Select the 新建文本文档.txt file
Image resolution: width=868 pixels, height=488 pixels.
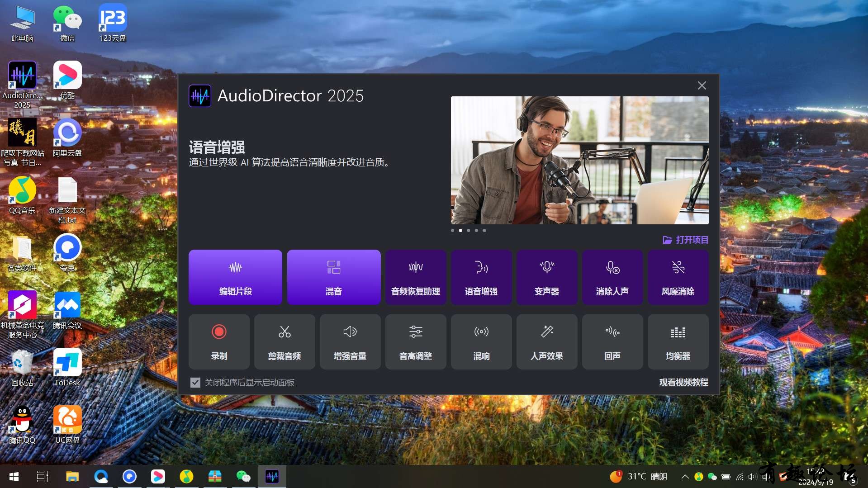click(x=67, y=200)
